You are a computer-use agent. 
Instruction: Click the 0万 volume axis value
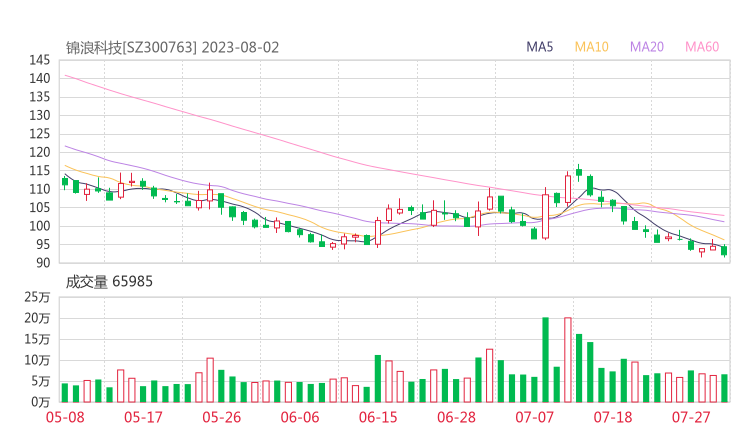[41, 402]
